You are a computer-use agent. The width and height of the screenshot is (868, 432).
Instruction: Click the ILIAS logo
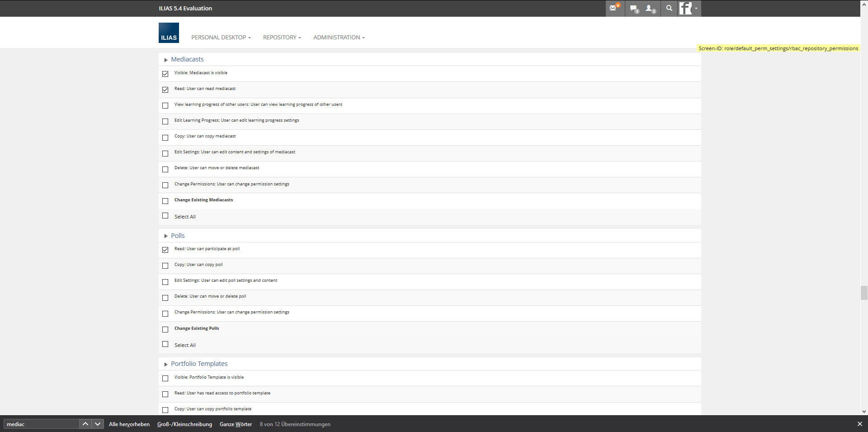pyautogui.click(x=169, y=33)
